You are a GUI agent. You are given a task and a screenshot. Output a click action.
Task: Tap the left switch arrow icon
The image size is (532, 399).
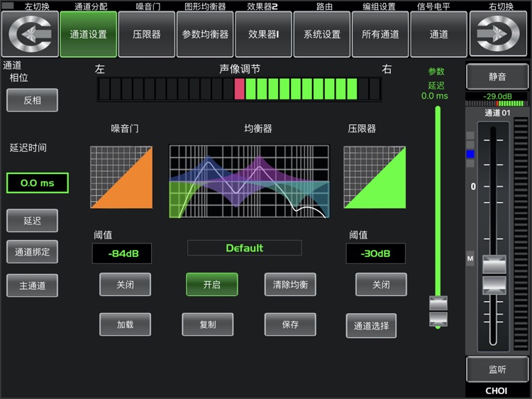tap(30, 34)
